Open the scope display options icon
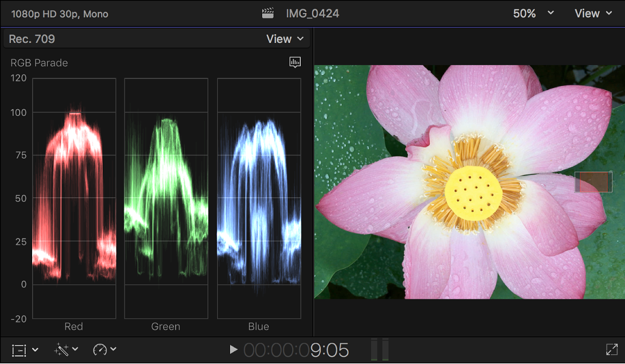The image size is (625, 364). coord(295,62)
